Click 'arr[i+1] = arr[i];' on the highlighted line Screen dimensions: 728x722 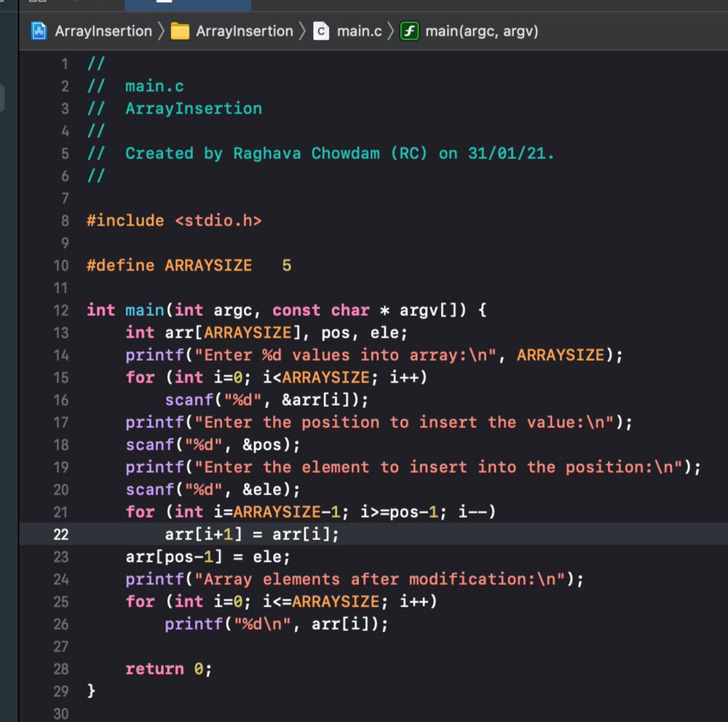(252, 534)
